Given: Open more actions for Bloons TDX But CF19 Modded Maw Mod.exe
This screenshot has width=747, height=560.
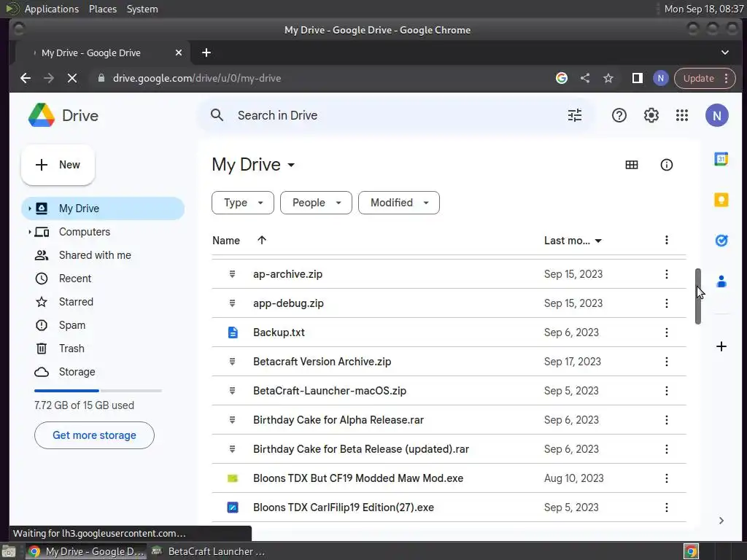Looking at the screenshot, I should 666,478.
